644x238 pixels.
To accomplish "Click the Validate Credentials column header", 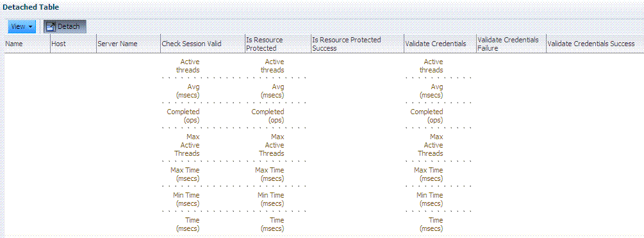I will click(440, 44).
